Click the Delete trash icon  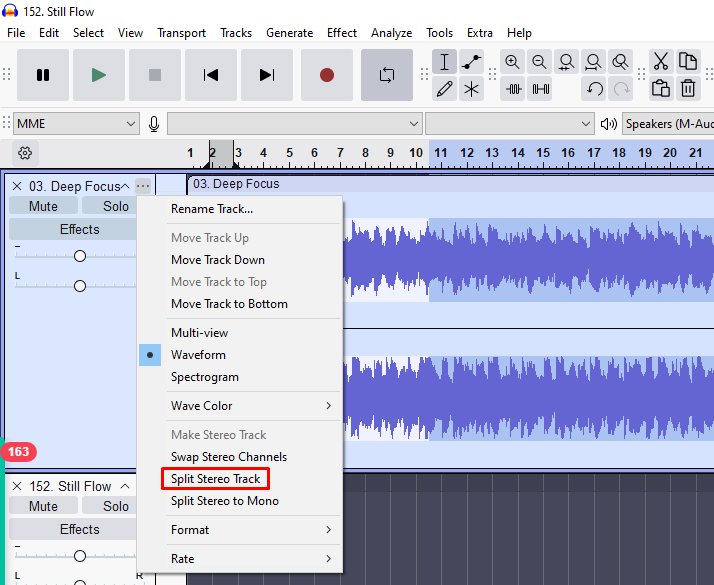(688, 89)
